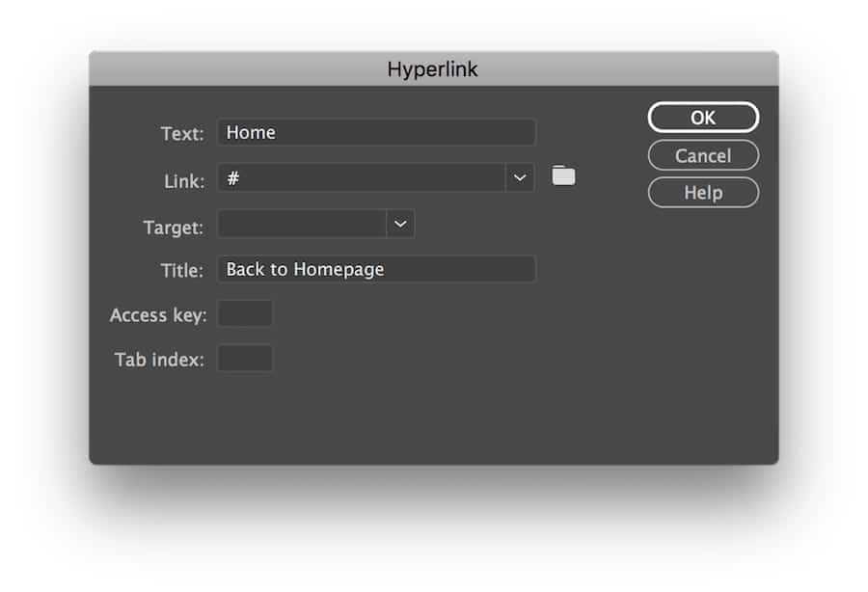Expand the Target dropdown

pyautogui.click(x=400, y=223)
